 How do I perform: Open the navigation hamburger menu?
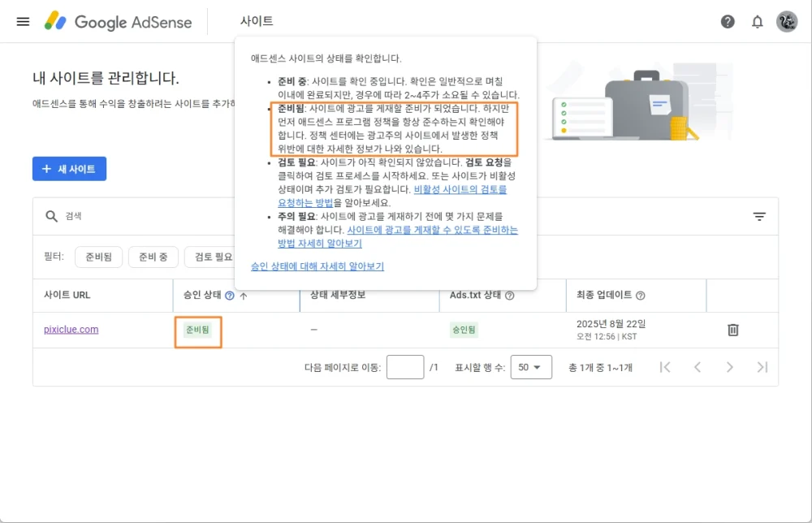pyautogui.click(x=23, y=22)
